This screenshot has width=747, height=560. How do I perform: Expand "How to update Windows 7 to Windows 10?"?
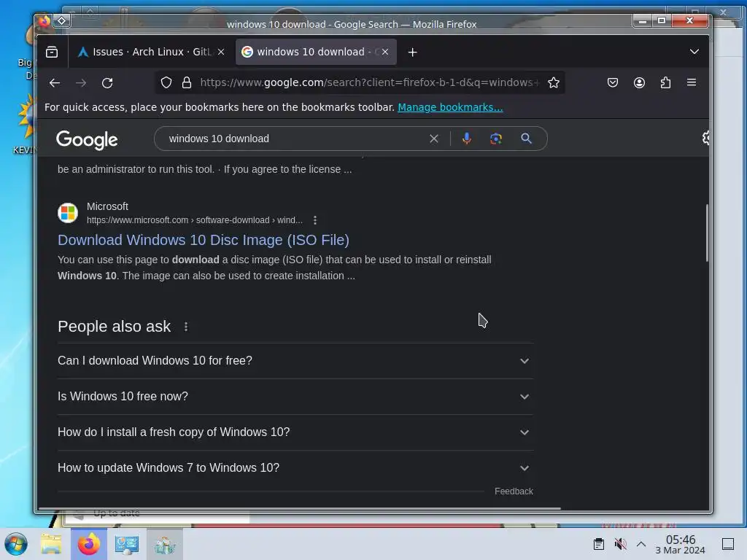tap(295, 468)
